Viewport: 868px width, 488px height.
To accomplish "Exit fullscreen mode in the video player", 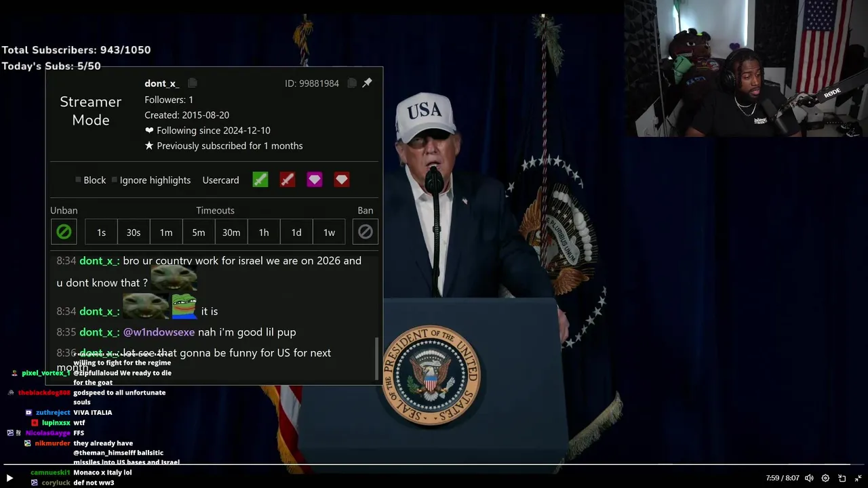I will pyautogui.click(x=859, y=478).
